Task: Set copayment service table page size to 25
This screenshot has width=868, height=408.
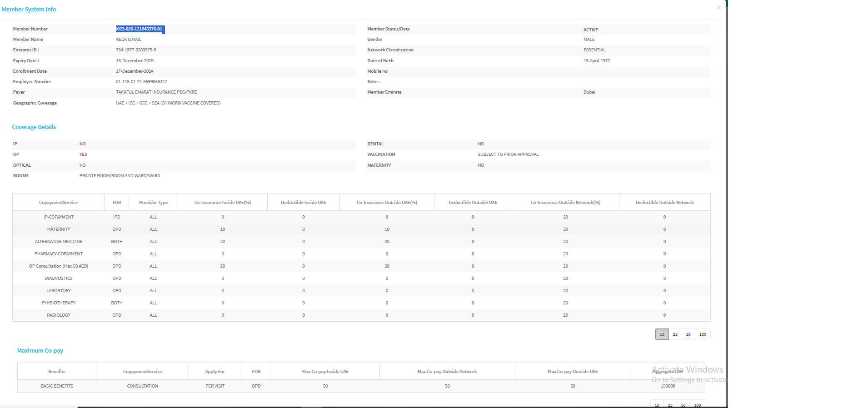Action: [675, 334]
